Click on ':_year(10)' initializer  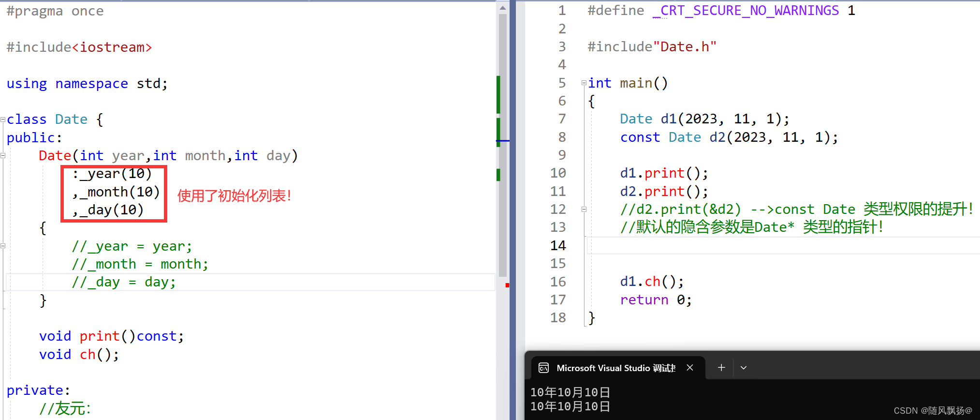(112, 174)
